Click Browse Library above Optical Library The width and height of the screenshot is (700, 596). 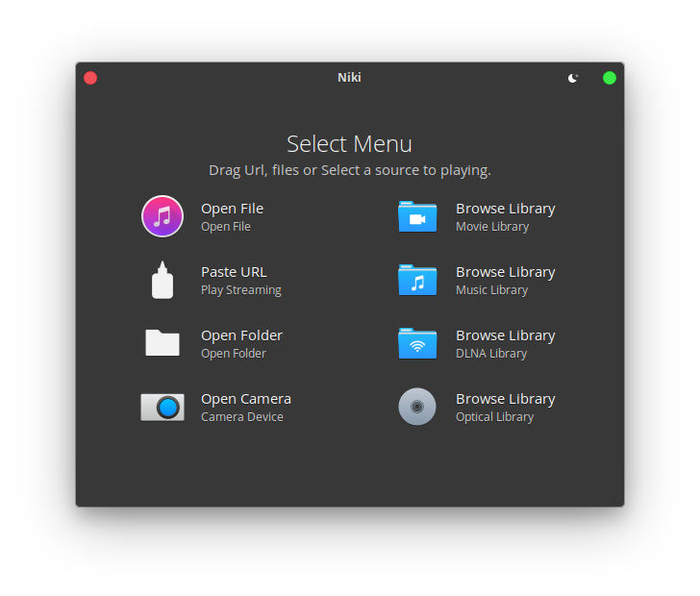(506, 399)
